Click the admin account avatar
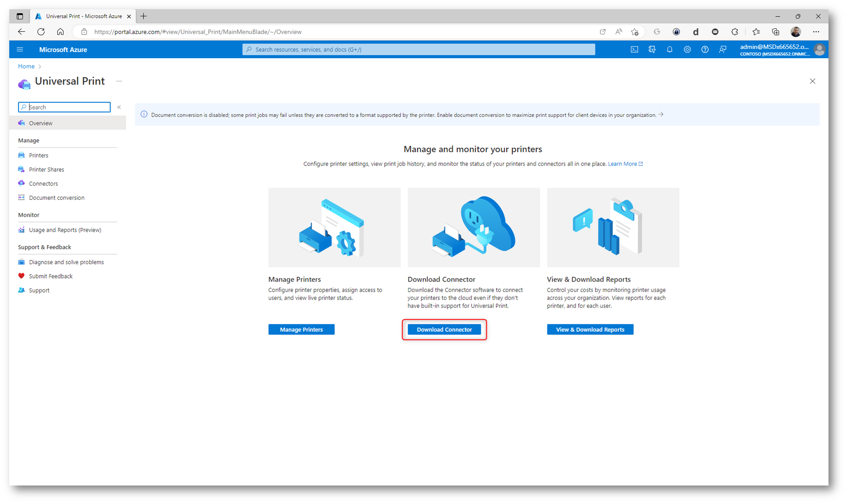This screenshot has height=504, width=847. pos(819,49)
